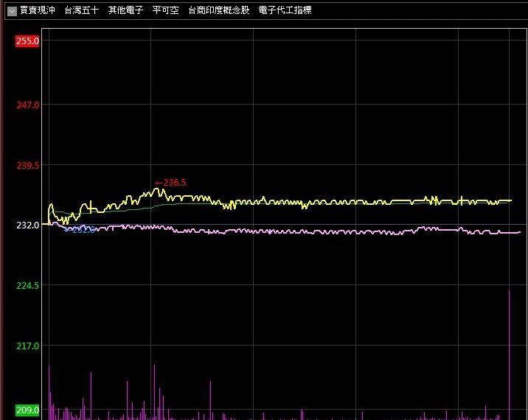Open 台商印度概念股 concept group

pyautogui.click(x=218, y=11)
